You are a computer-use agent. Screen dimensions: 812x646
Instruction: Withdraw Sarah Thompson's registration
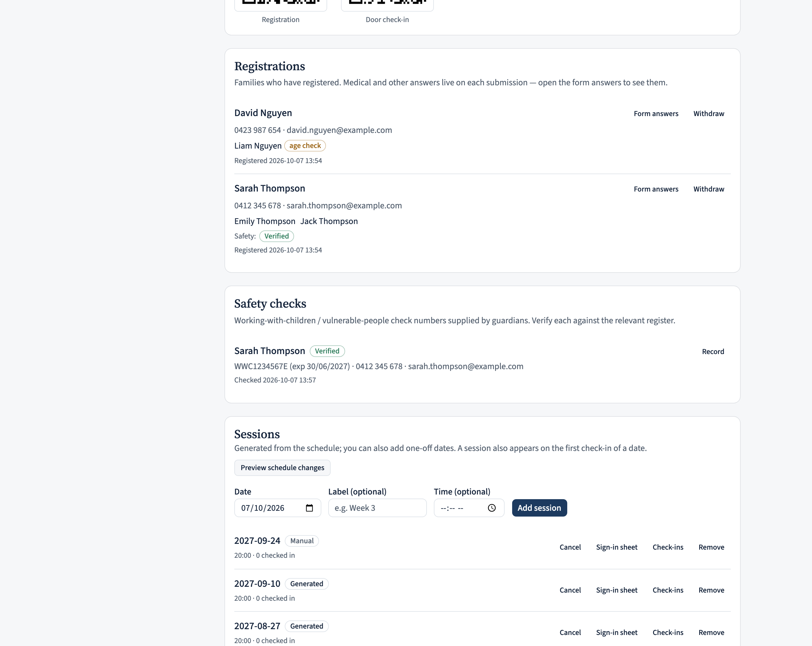pyautogui.click(x=708, y=189)
